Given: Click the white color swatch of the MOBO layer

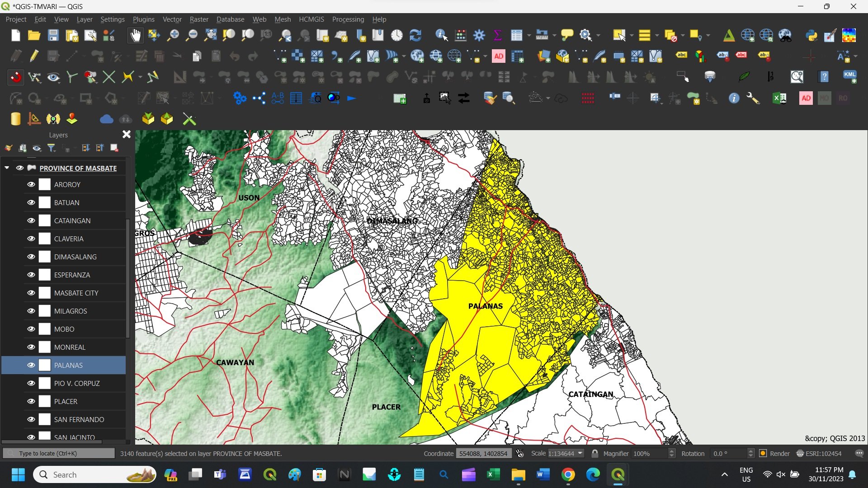Looking at the screenshot, I should pyautogui.click(x=45, y=329).
